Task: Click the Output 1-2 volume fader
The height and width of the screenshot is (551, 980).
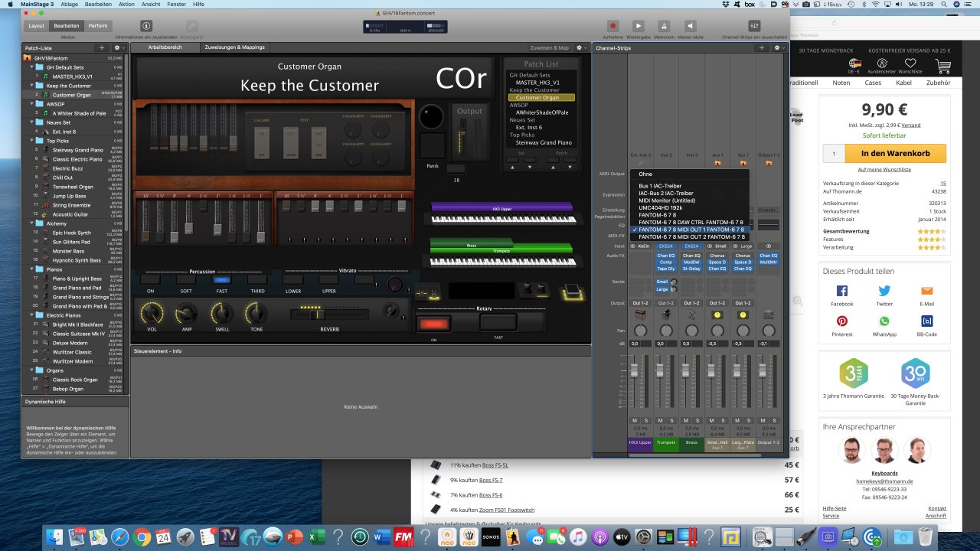Action: (762, 370)
